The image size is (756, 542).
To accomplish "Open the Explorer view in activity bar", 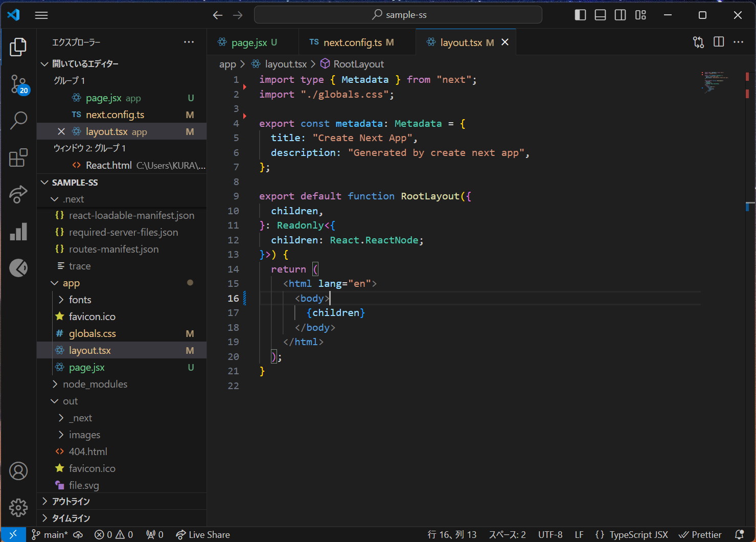I will [x=18, y=47].
